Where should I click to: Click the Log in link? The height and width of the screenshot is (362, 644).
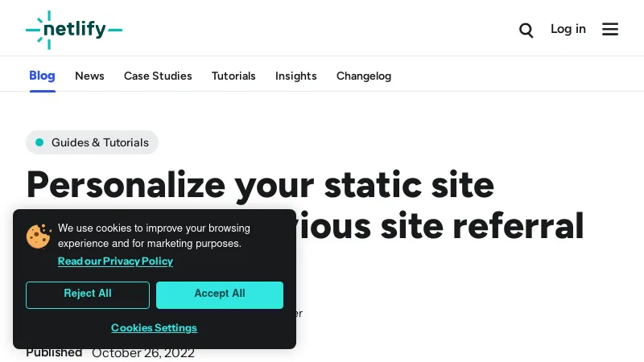click(x=568, y=29)
